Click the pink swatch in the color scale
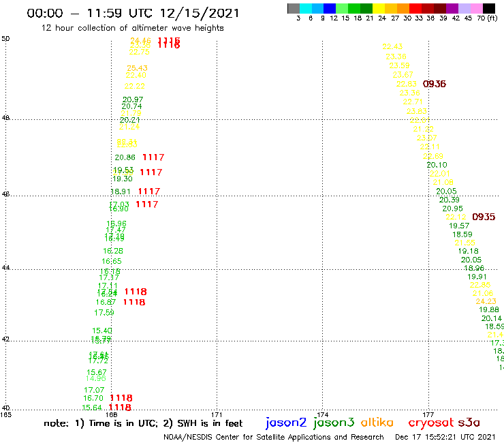This screenshot has height=443, width=504. point(476,8)
